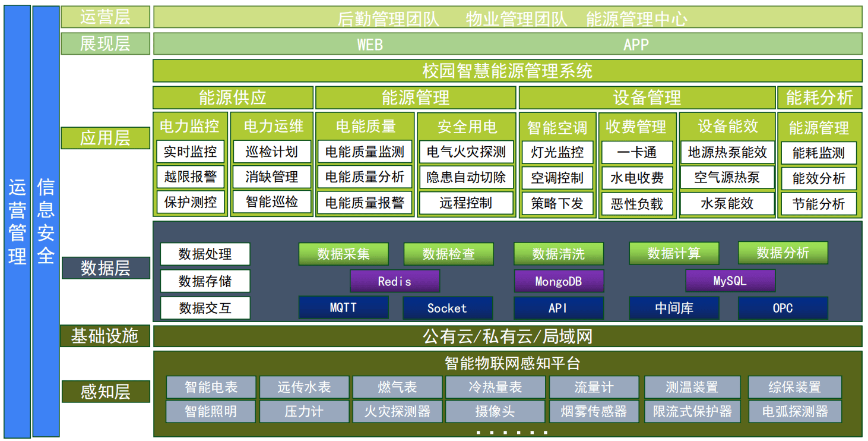Select the 基础设施 layer label
This screenshot has height=441, width=868.
tap(105, 336)
